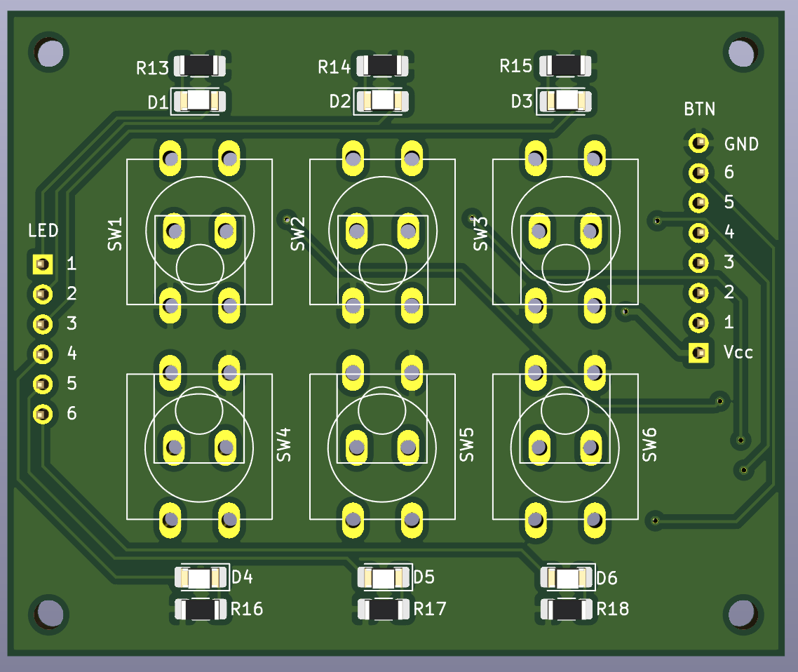The width and height of the screenshot is (798, 672).
Task: Click the GND label text
Action: coord(741,144)
